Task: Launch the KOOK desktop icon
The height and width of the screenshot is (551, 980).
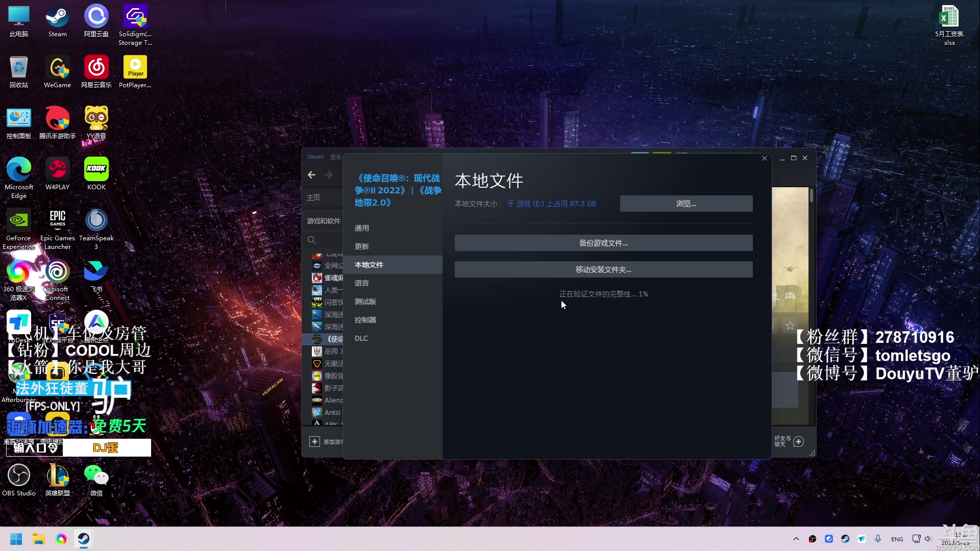Action: click(x=96, y=174)
